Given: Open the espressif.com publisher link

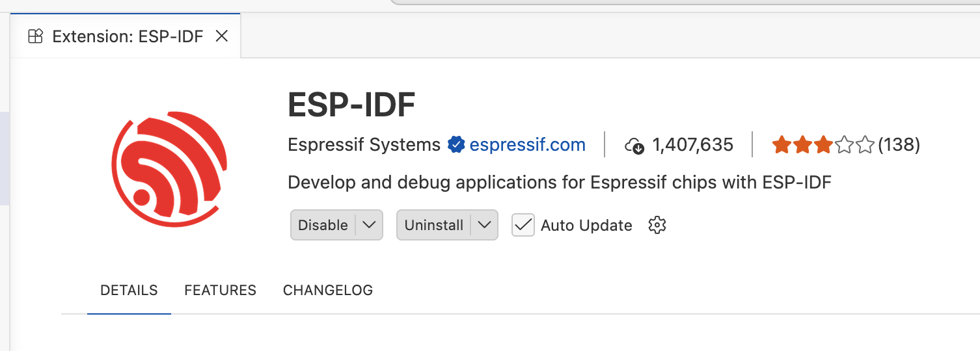Looking at the screenshot, I should click(x=527, y=144).
